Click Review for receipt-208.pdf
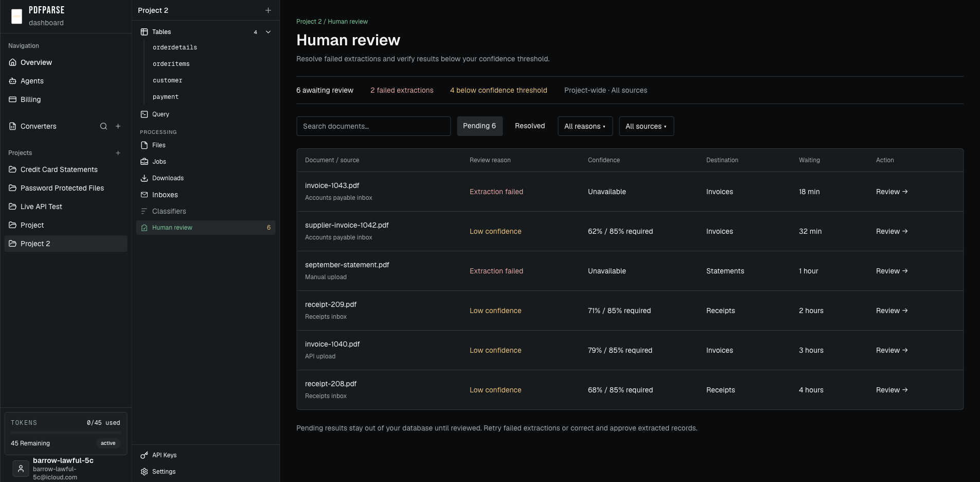Viewport: 980px width, 482px height. pyautogui.click(x=892, y=390)
